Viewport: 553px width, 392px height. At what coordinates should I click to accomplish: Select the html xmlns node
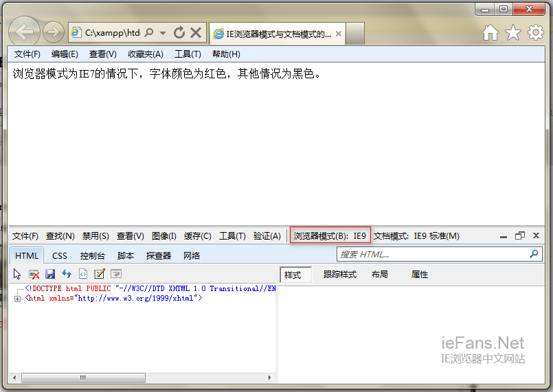point(114,299)
